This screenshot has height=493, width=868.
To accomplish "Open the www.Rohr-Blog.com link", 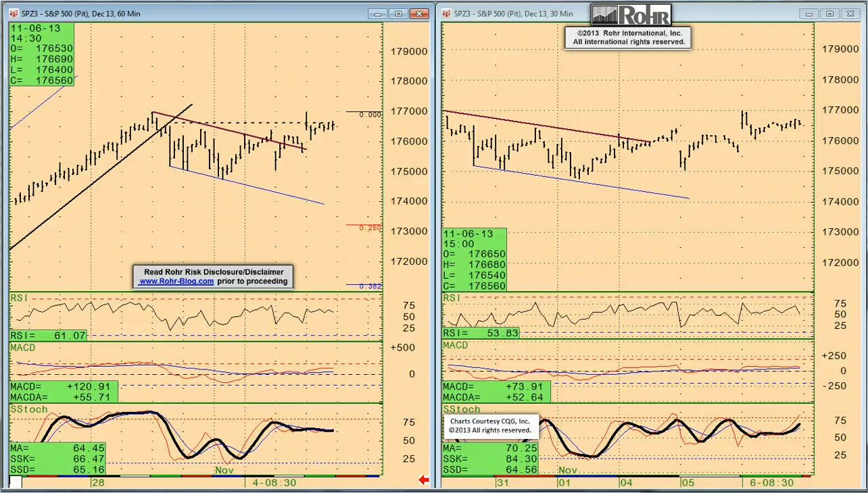I will tap(176, 281).
